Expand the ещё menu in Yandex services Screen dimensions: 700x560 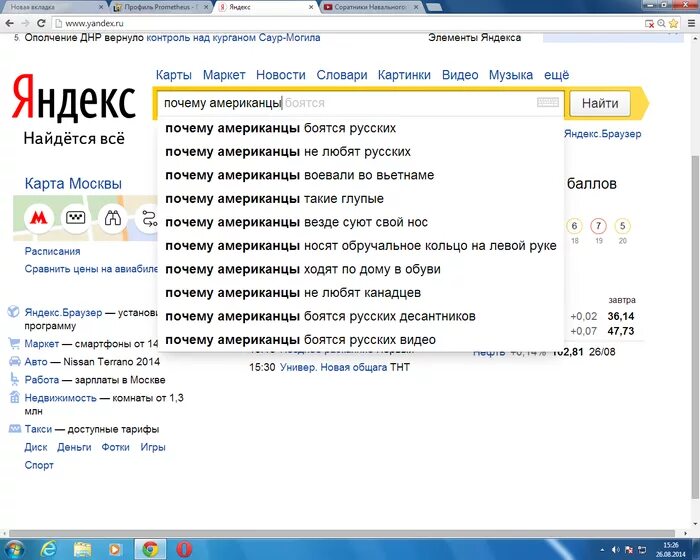(x=556, y=75)
